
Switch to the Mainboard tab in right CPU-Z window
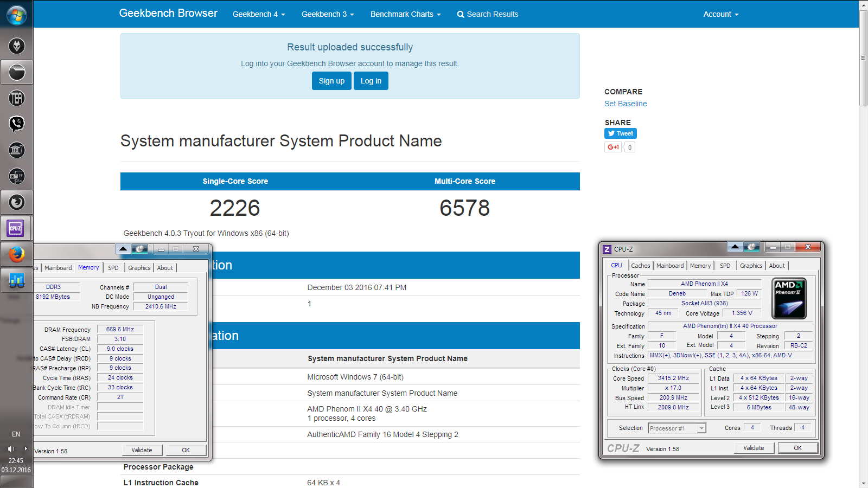(x=670, y=266)
